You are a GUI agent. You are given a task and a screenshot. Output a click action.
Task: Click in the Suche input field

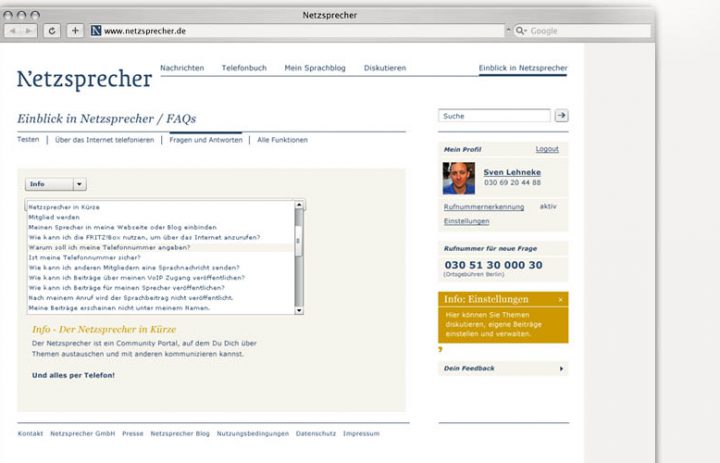(x=494, y=116)
